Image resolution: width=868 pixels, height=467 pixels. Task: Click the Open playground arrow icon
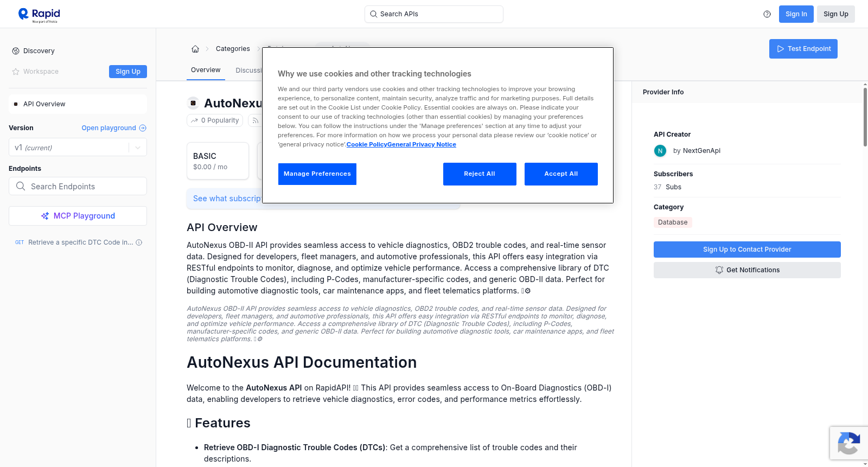pos(143,128)
